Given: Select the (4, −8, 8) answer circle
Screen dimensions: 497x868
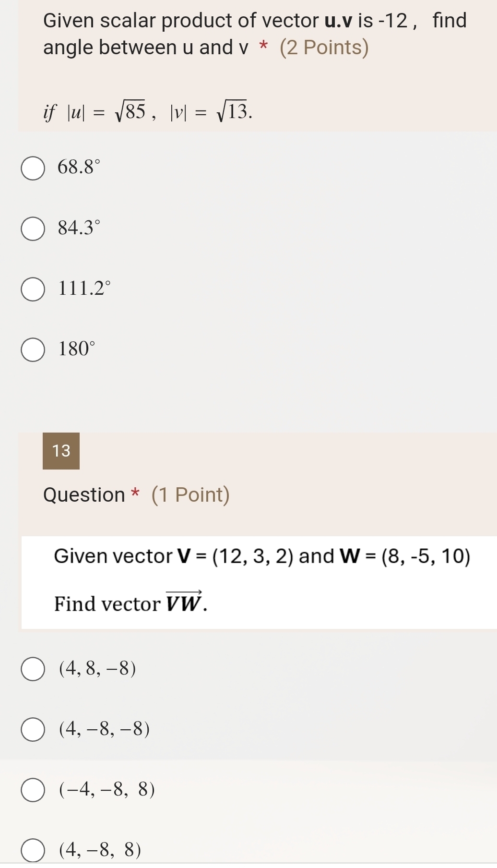Looking at the screenshot, I should coord(33,850).
